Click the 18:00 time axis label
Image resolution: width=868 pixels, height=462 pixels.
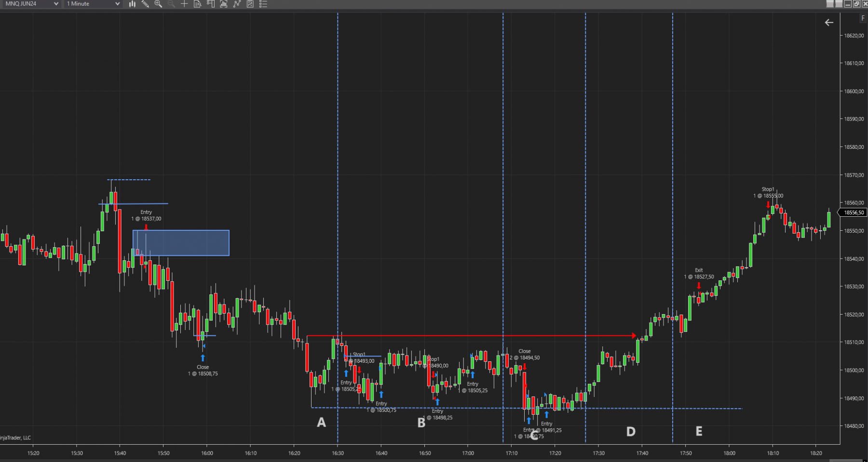coord(729,453)
